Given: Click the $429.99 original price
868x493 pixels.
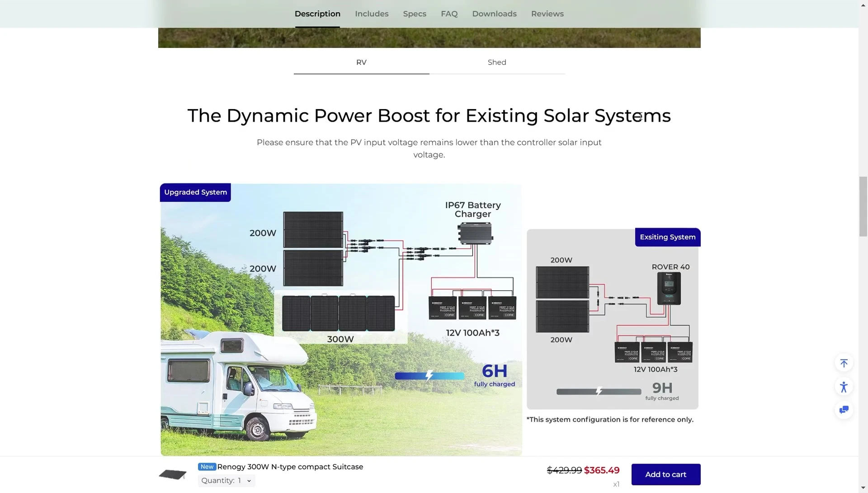Looking at the screenshot, I should 564,470.
